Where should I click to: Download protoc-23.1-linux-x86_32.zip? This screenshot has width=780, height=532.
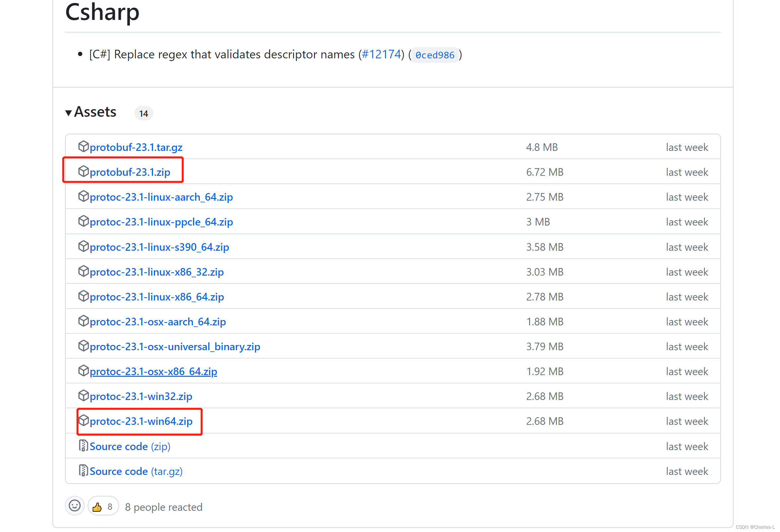click(x=157, y=272)
